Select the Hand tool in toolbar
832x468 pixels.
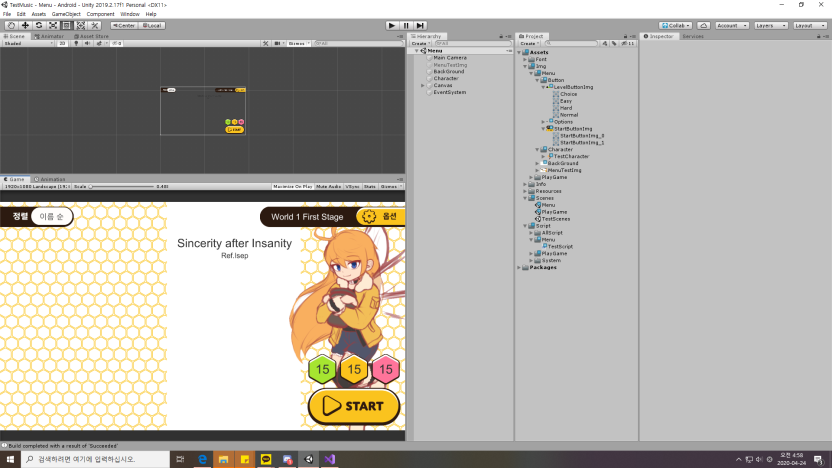pos(11,25)
